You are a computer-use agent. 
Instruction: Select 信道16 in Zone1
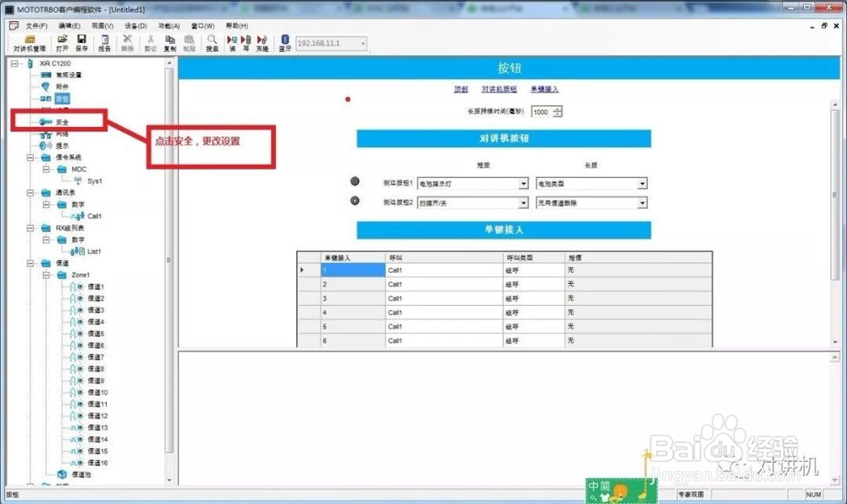pos(97,463)
